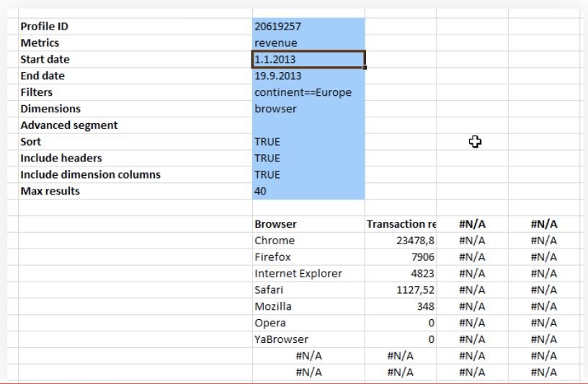This screenshot has height=384, width=588.
Task: Select the 'Transaction re' header cell
Action: point(401,224)
